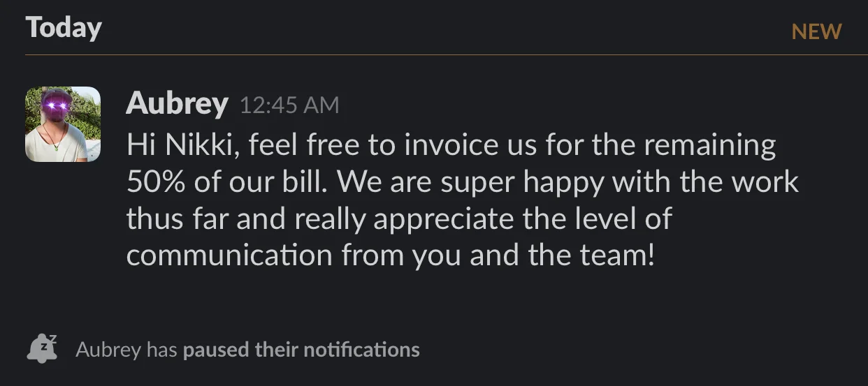Click the bold "paused their notifications" text
This screenshot has width=868, height=386.
301,349
